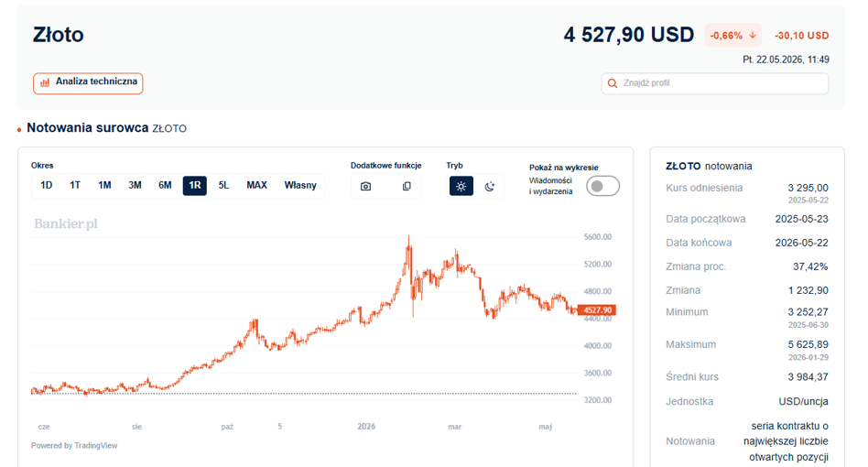868x467 pixels.
Task: Choose the 5L time range
Action: click(223, 185)
